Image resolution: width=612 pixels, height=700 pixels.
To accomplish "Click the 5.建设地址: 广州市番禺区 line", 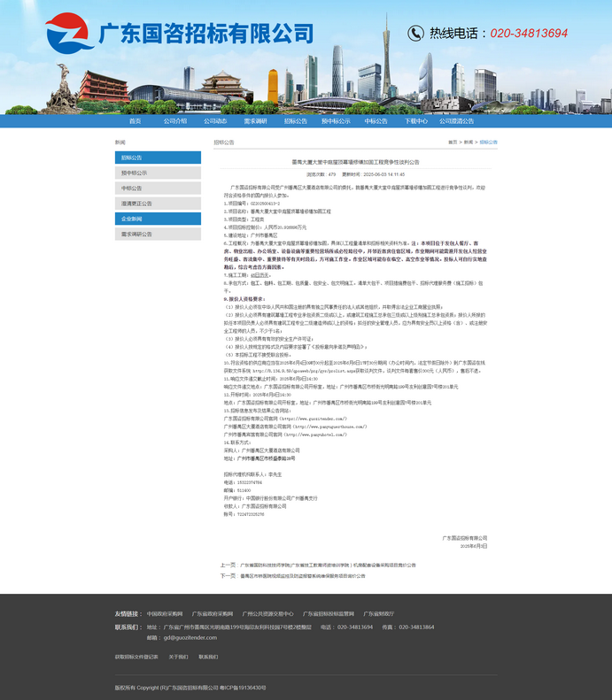I will click(251, 235).
